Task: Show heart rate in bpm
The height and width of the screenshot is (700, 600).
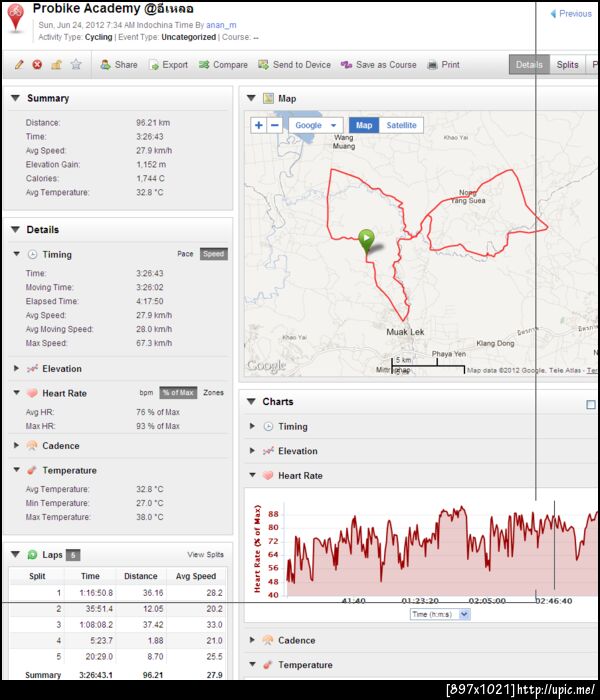Action: [146, 393]
